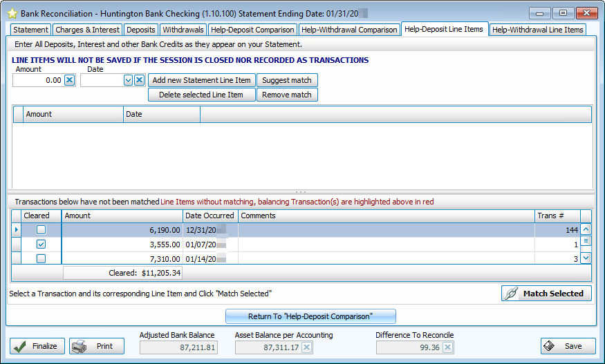Image resolution: width=605 pixels, height=364 pixels.
Task: Click Add new Statement Line Item button
Action: [201, 80]
